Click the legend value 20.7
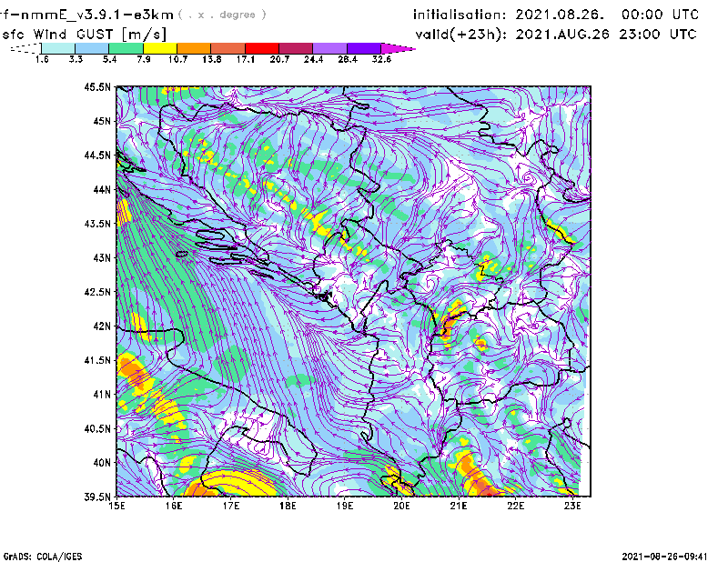This screenshot has height=562, width=728. 279,59
